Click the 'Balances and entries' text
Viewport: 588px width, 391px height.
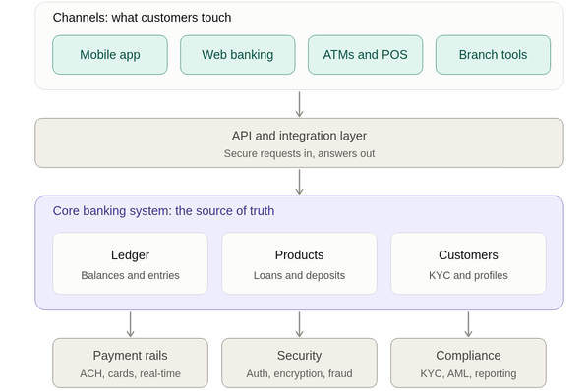[x=130, y=275]
